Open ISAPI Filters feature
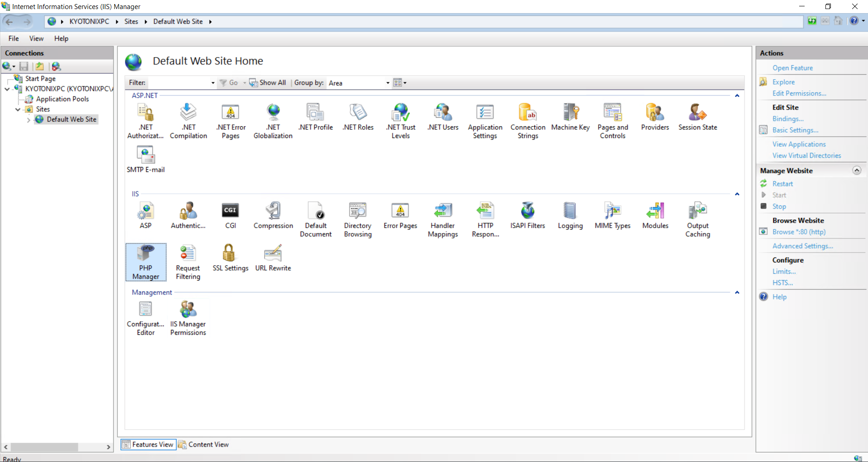Viewport: 868px width, 462px height. click(528, 215)
